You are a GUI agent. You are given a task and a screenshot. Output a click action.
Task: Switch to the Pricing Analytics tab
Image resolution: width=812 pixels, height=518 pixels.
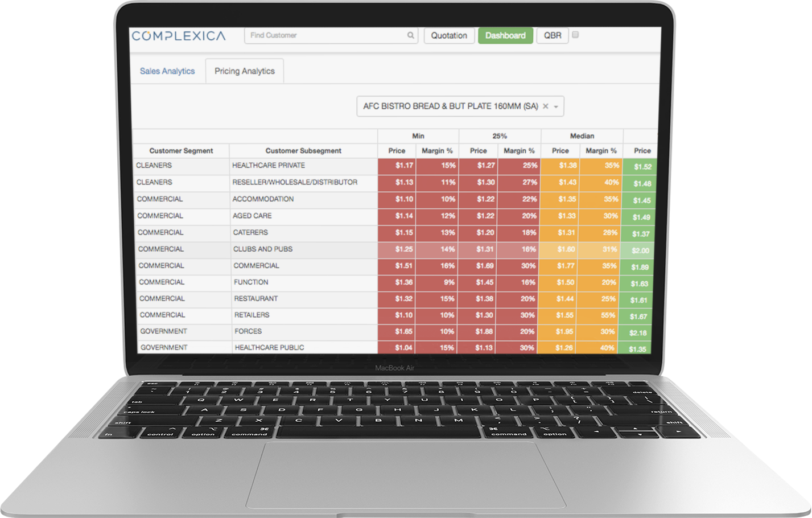(x=244, y=71)
